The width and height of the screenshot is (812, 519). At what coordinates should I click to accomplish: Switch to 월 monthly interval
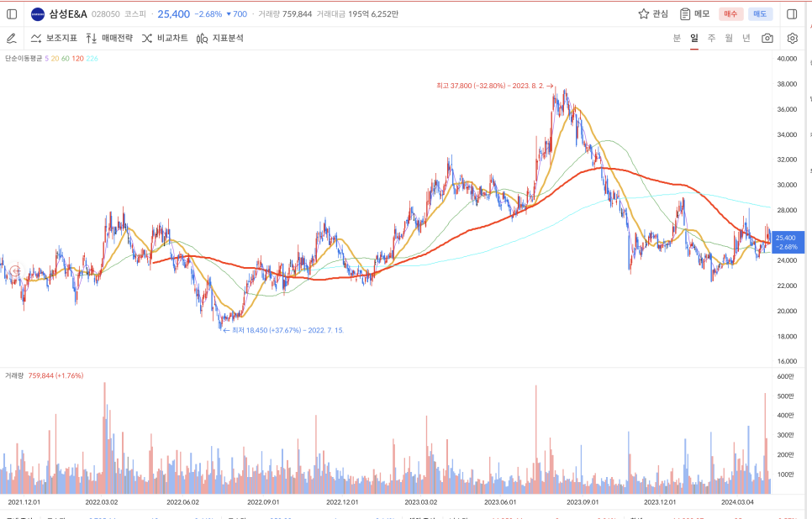point(729,38)
